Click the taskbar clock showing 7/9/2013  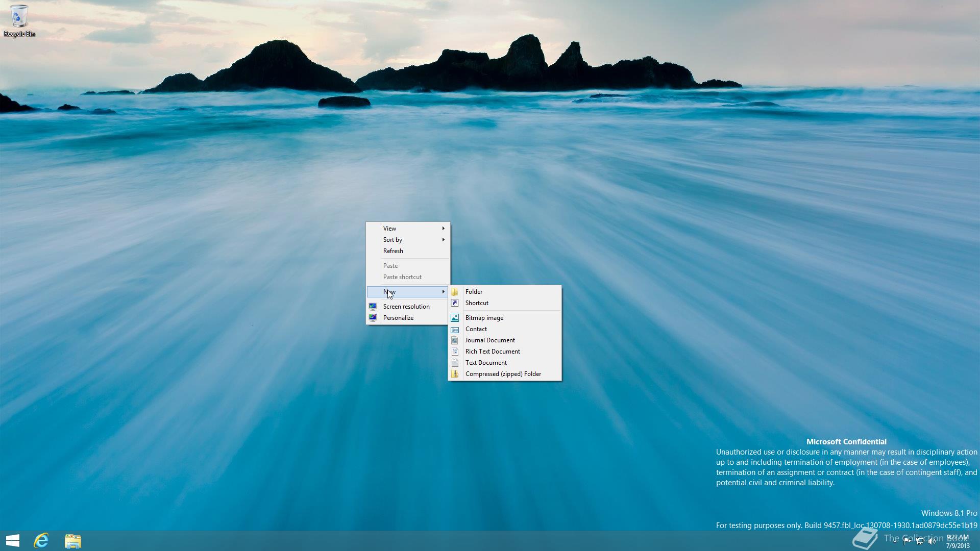tap(958, 541)
